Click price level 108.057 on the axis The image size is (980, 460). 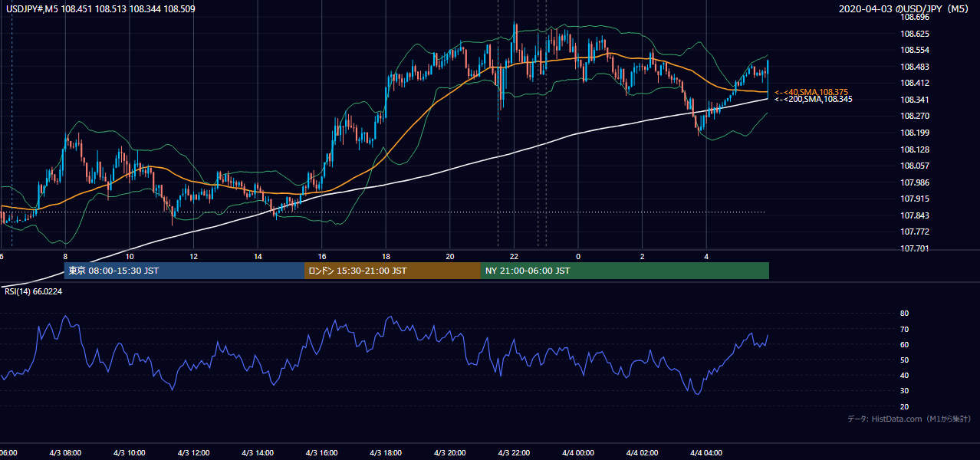click(915, 166)
